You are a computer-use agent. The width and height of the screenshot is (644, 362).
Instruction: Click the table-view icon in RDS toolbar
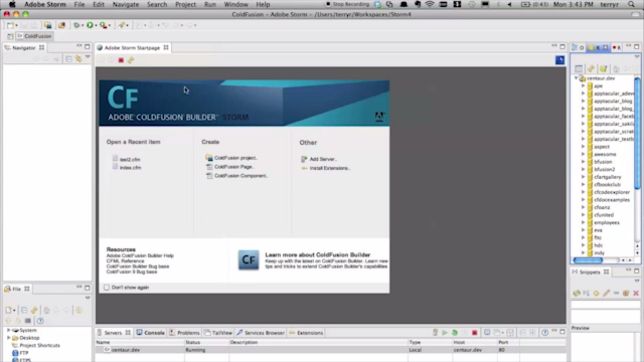(x=579, y=69)
